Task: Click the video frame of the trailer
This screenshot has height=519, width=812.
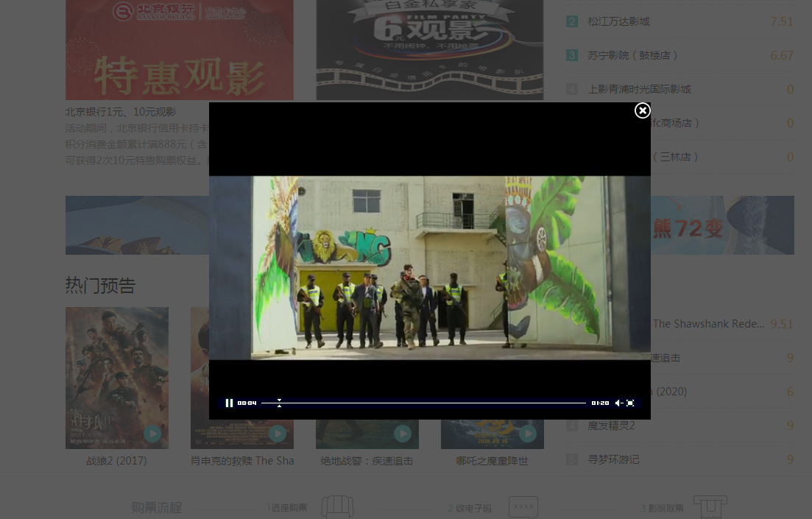Action: pyautogui.click(x=430, y=268)
